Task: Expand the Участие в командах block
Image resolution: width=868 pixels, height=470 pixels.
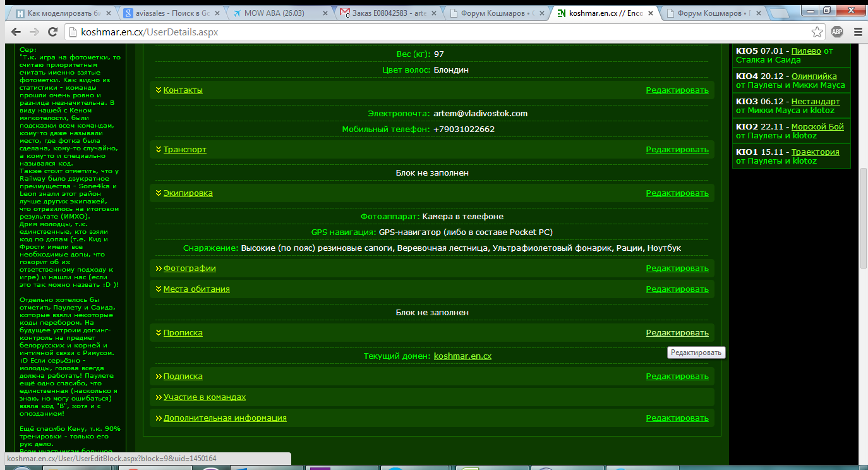Action: coord(204,397)
